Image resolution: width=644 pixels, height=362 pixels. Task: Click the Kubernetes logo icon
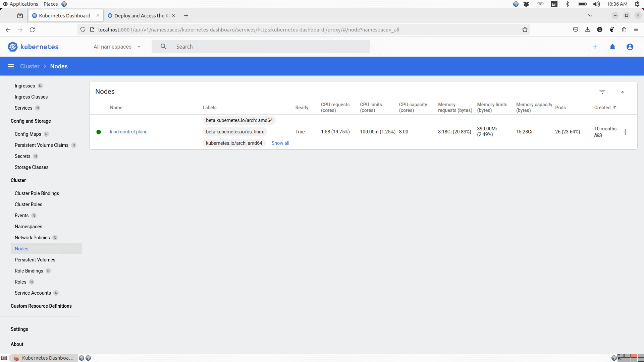click(13, 47)
